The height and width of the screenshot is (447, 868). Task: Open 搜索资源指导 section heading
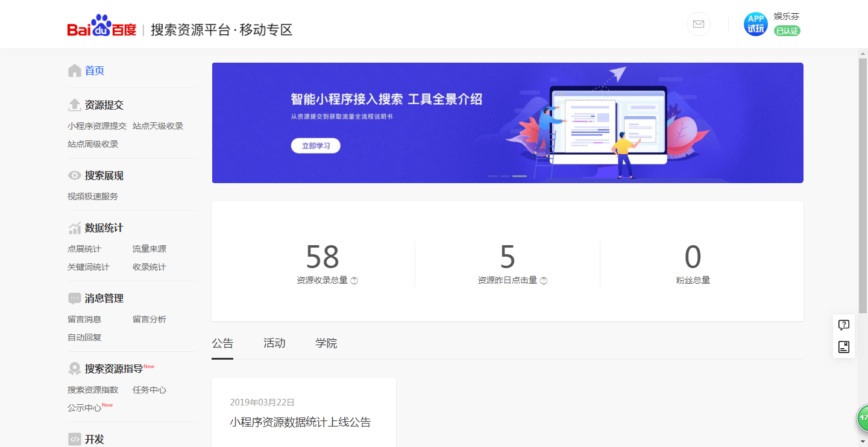point(114,369)
